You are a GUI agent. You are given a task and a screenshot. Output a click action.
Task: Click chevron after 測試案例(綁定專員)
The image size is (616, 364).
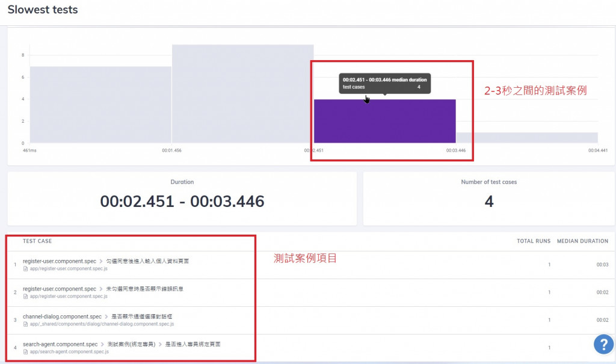point(160,344)
